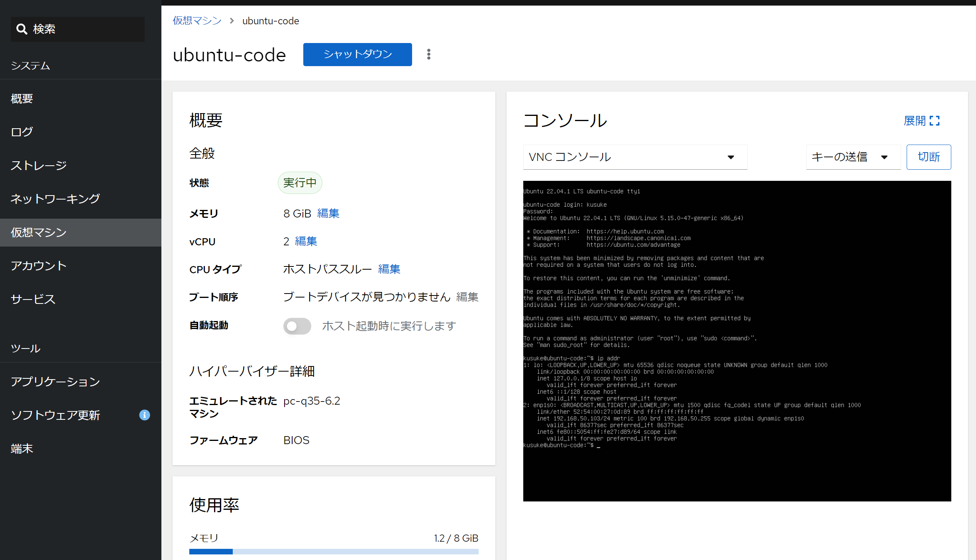The image size is (976, 560).
Task: Click the memory usage progress bar
Action: pos(334,552)
